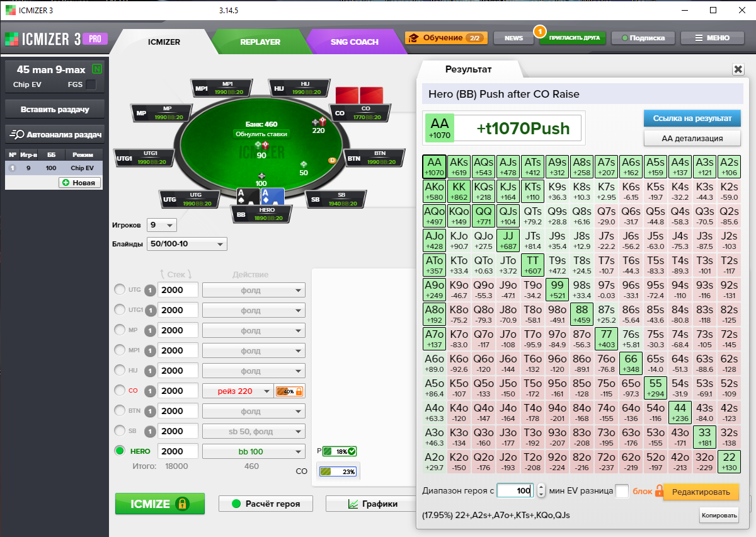Viewport: 756px width, 537px height.
Task: Select hand row 1 in hands table
Action: 54,168
